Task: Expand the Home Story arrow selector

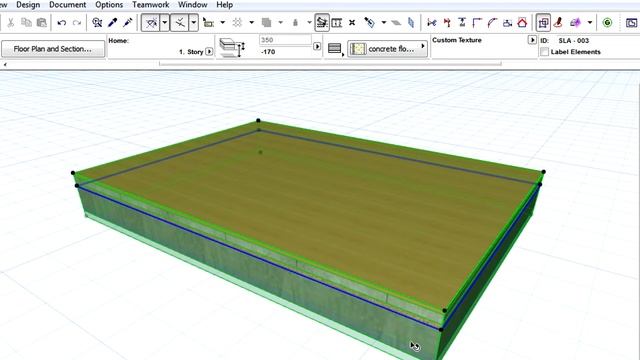Action: [209, 52]
